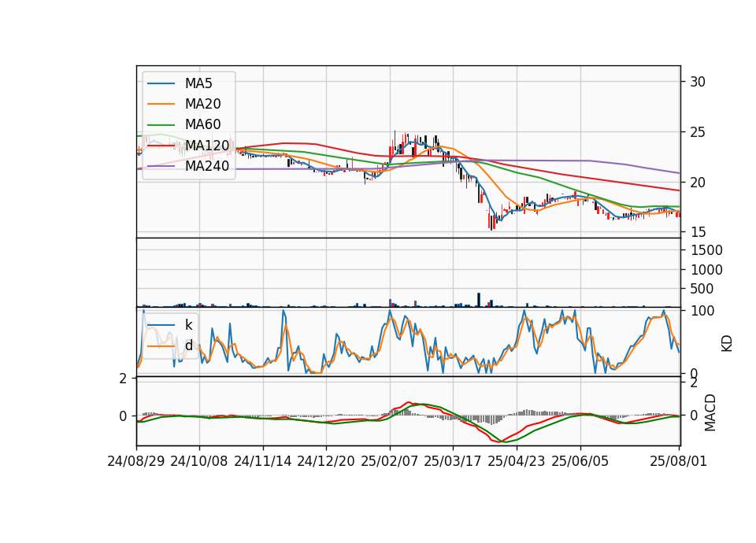The height and width of the screenshot is (543, 756).
Task: Click the 25/06/05 date tick label
Action: tap(580, 461)
